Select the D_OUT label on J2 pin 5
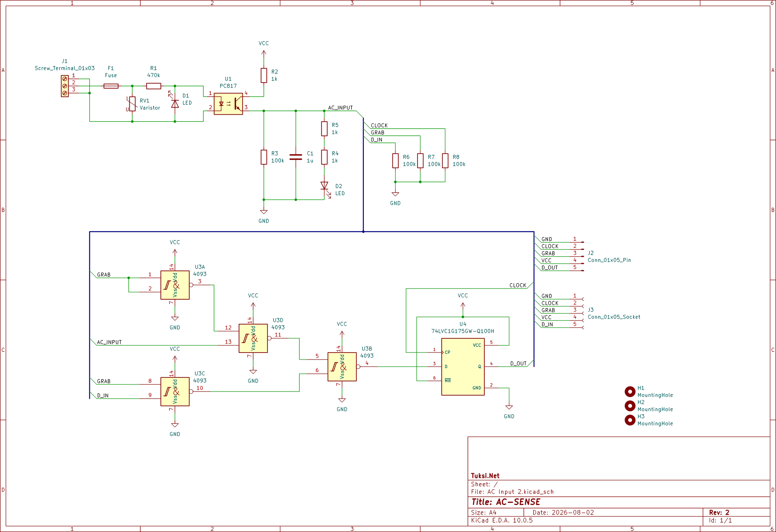Screen dimensions: 776x532 [x=550, y=268]
